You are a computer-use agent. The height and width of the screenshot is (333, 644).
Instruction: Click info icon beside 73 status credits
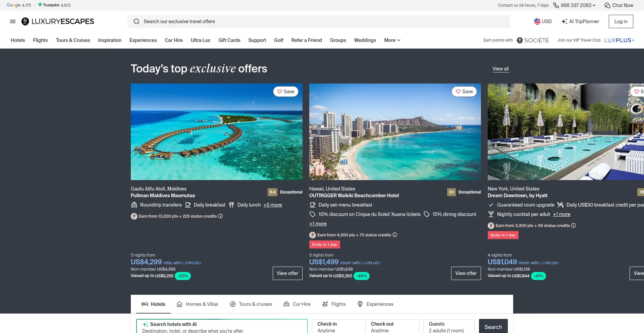click(x=395, y=235)
